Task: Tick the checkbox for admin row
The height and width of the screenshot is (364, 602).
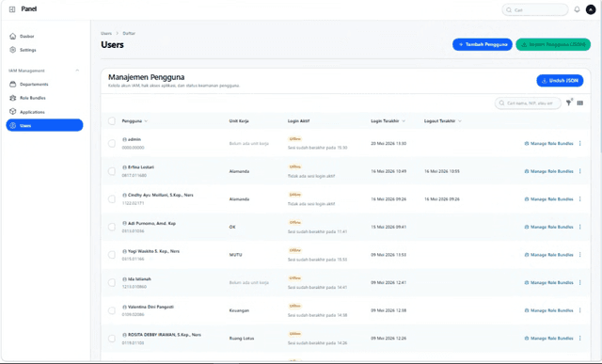Action: (x=112, y=143)
